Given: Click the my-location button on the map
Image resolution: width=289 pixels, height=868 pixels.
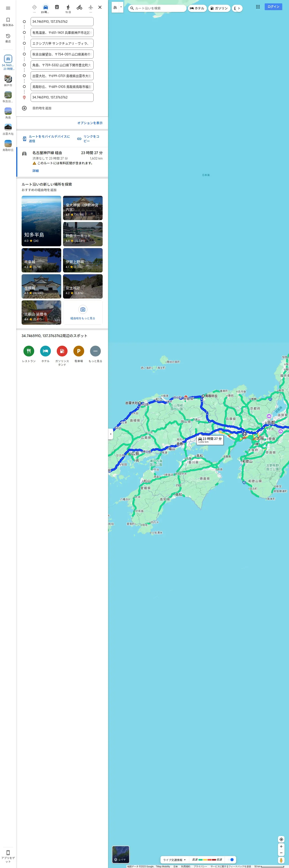Looking at the screenshot, I should tap(281, 839).
